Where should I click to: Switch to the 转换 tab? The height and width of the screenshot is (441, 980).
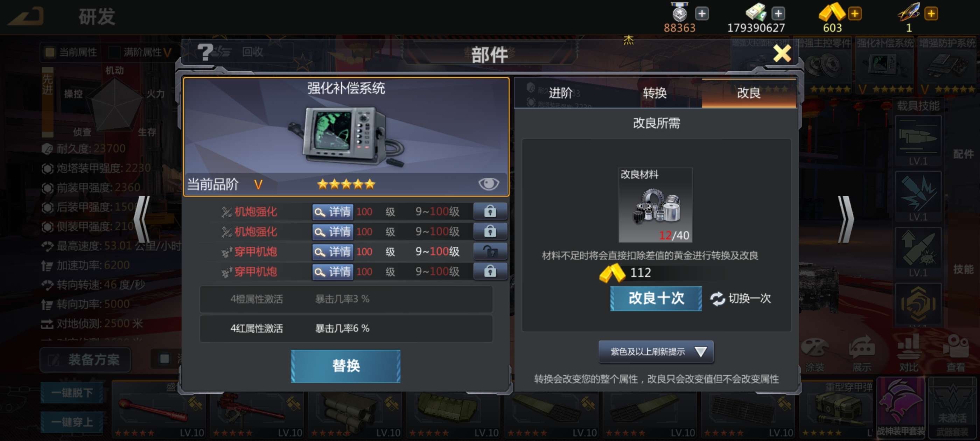click(654, 93)
